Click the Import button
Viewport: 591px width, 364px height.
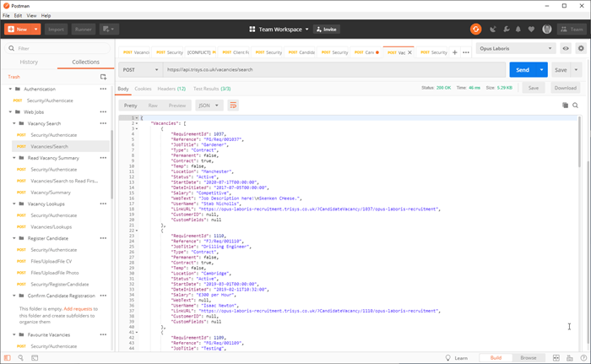tap(57, 29)
